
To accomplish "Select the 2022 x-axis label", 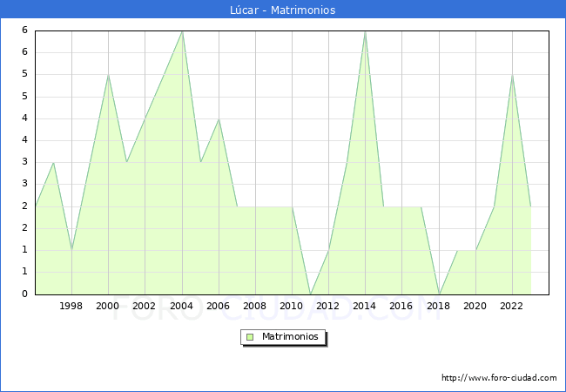I will [511, 306].
